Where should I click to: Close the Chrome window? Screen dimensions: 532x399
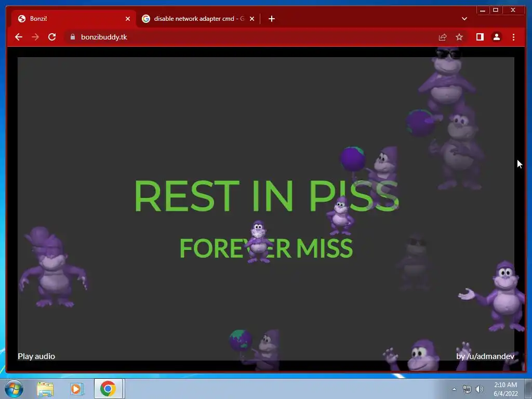tap(513, 10)
